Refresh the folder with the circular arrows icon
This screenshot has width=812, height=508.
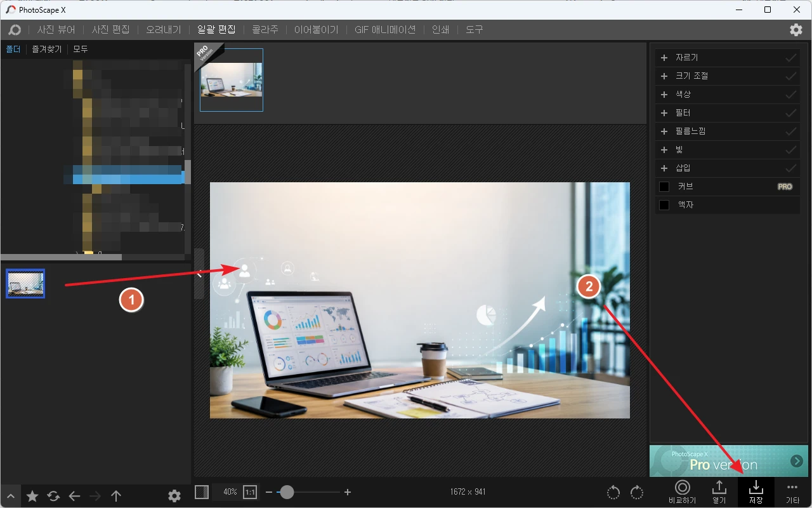click(53, 496)
